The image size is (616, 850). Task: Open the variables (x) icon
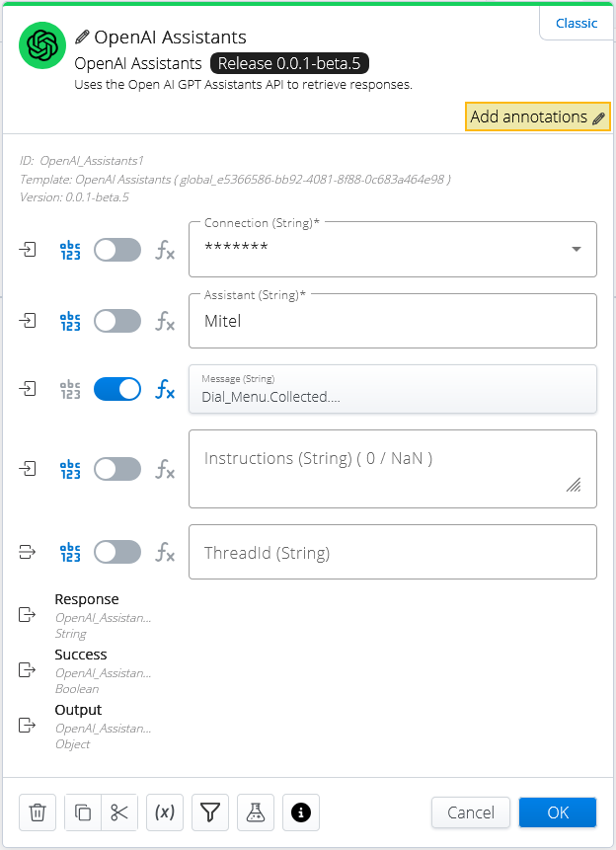tap(165, 812)
